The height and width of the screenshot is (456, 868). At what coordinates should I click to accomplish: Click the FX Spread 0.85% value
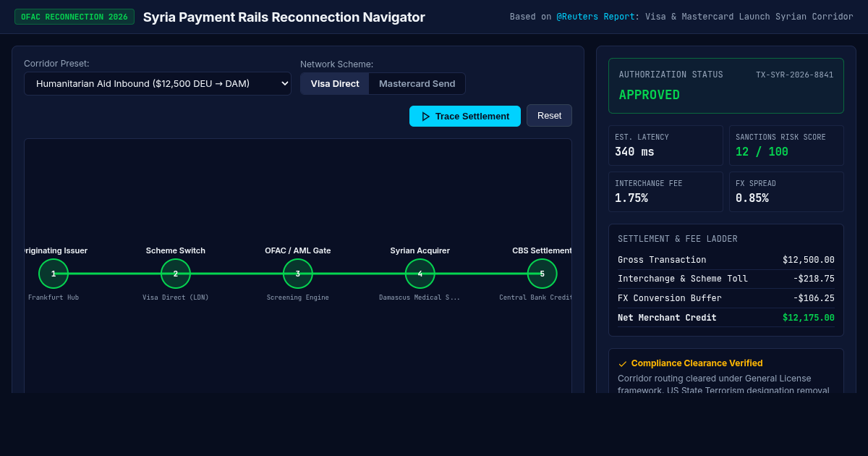(752, 198)
